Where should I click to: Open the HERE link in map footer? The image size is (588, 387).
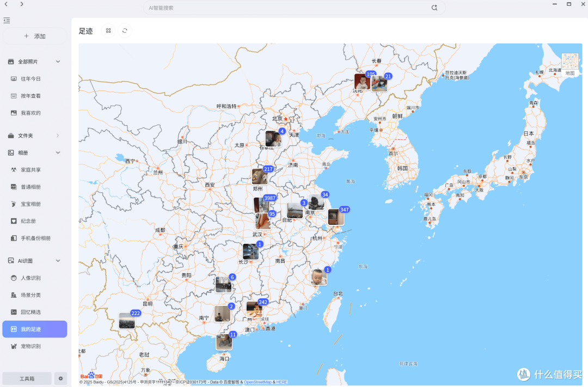[282, 382]
